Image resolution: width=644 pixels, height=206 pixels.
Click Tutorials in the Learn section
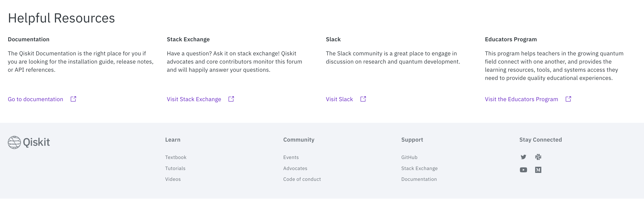point(175,168)
